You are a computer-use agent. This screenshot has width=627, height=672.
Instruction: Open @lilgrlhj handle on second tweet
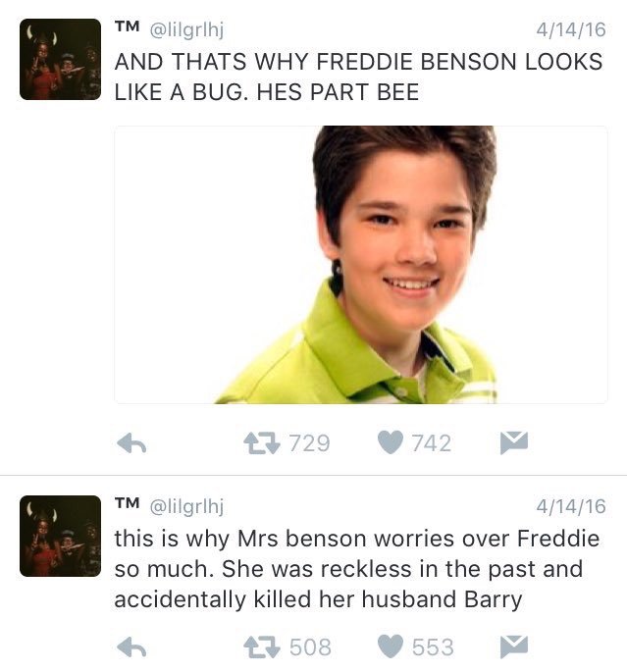click(186, 506)
